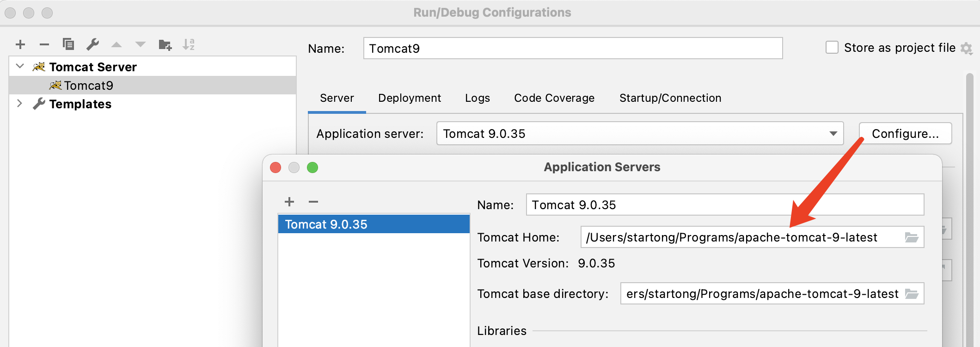Select the Tomcat Server group label

pyautogui.click(x=93, y=67)
